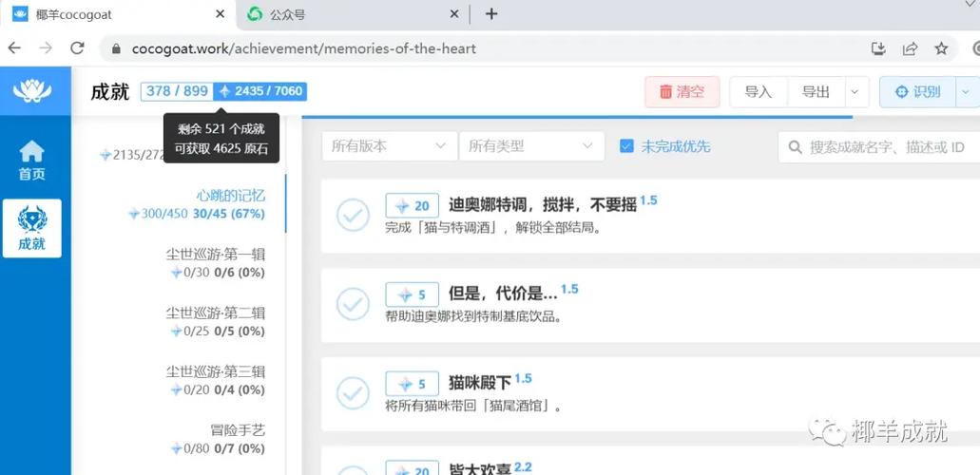Screen dimensions: 980x475
Task: Close the 公众号 tab
Action: click(455, 13)
